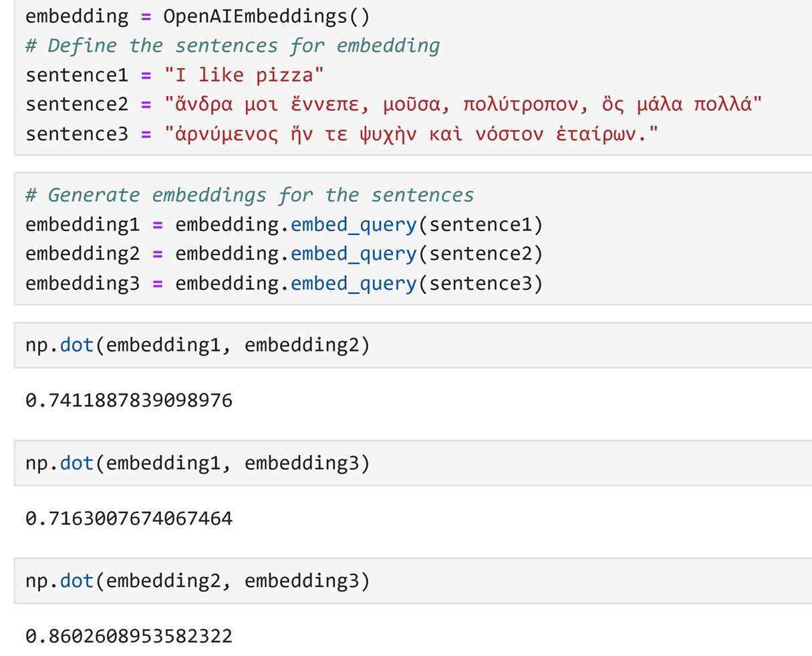This screenshot has width=812, height=656.
Task: Click the output value 0.7411887839098976
Action: (129, 401)
